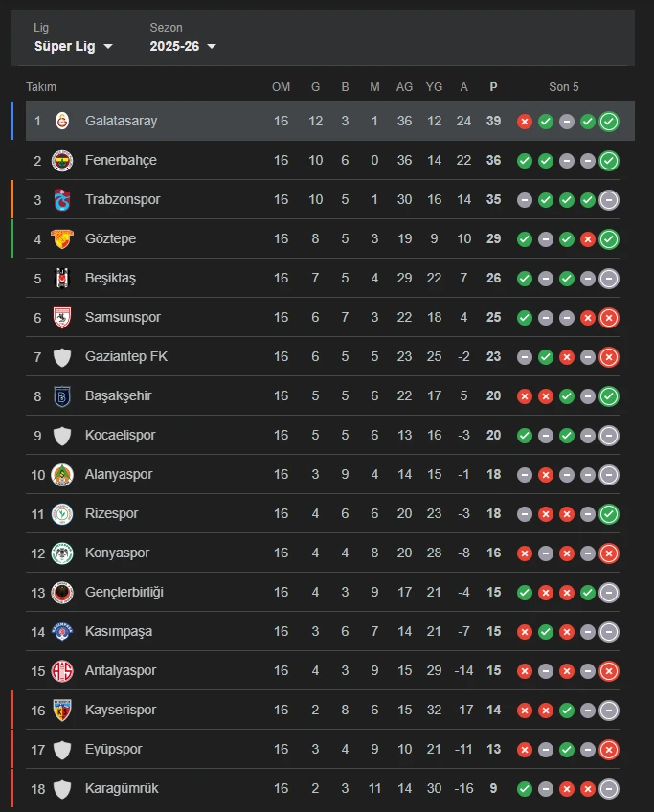Click Trabzonspor's latest draw marker
654x812 pixels.
(x=608, y=199)
